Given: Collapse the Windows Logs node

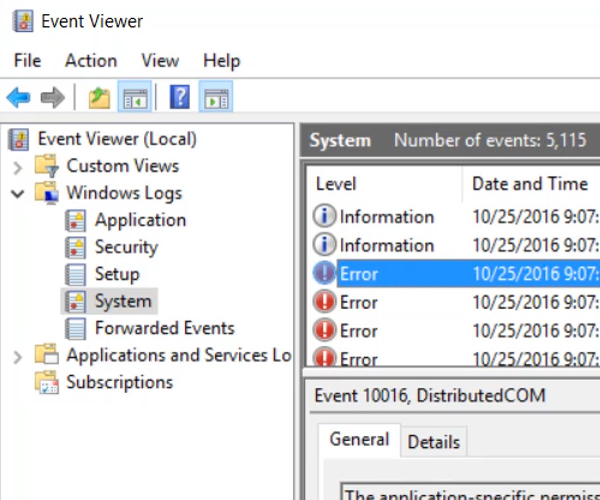Looking at the screenshot, I should coord(18,194).
